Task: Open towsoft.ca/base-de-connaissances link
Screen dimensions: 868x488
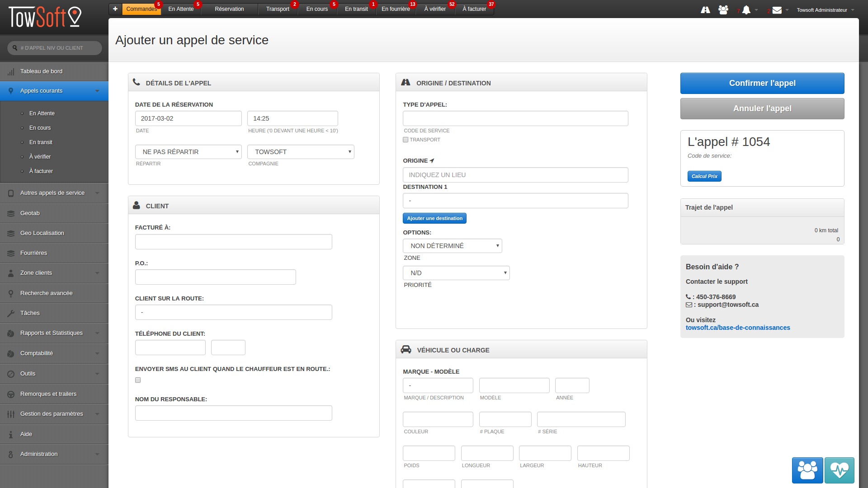Action: 738,328
